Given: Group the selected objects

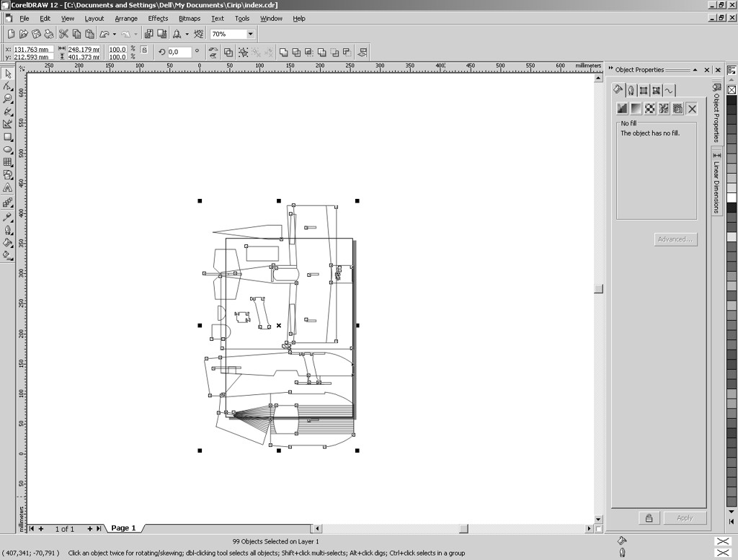Looking at the screenshot, I should [244, 52].
